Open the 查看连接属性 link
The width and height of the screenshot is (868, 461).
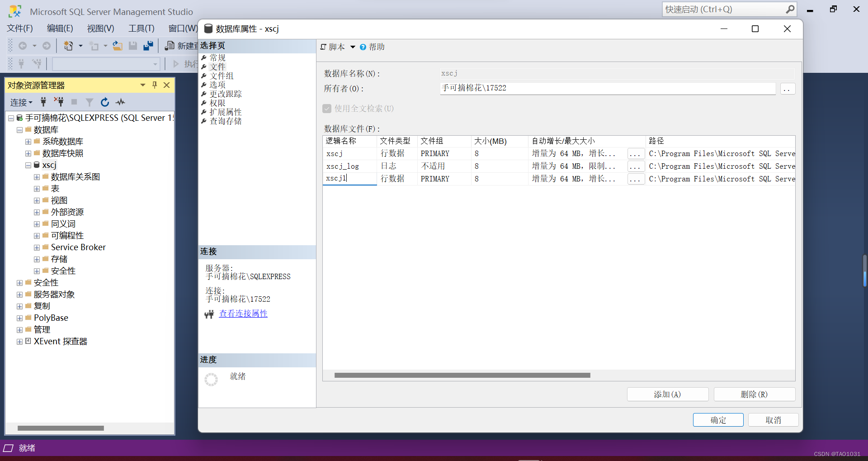tap(243, 314)
